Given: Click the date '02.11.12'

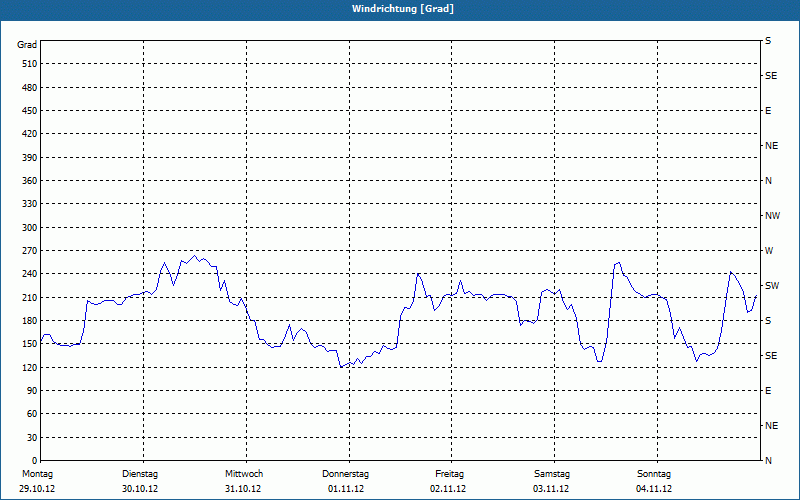Looking at the screenshot, I should [x=448, y=489].
